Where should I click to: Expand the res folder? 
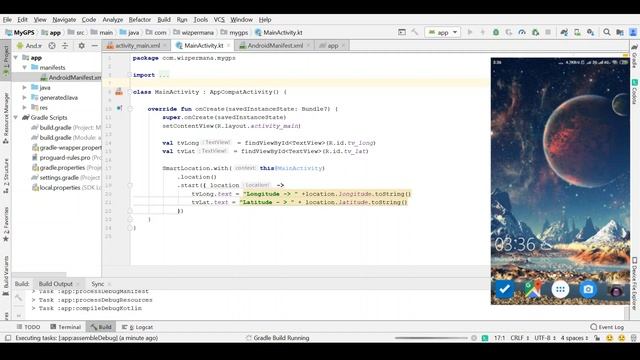[x=24, y=107]
